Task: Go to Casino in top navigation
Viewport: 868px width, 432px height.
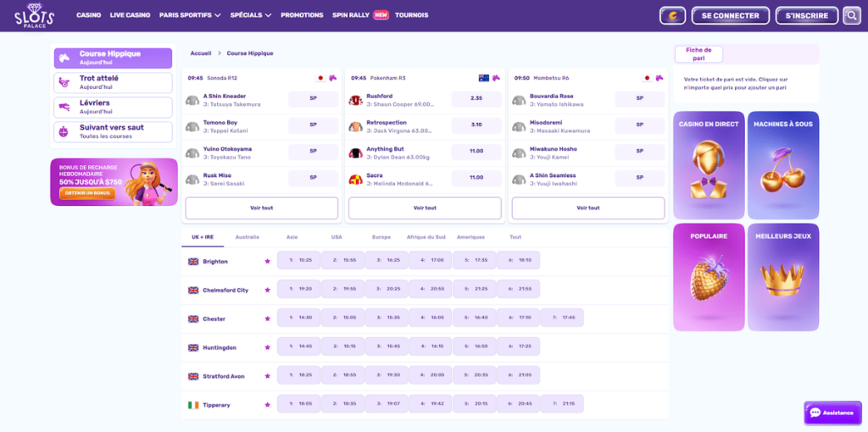Action: pyautogui.click(x=88, y=15)
